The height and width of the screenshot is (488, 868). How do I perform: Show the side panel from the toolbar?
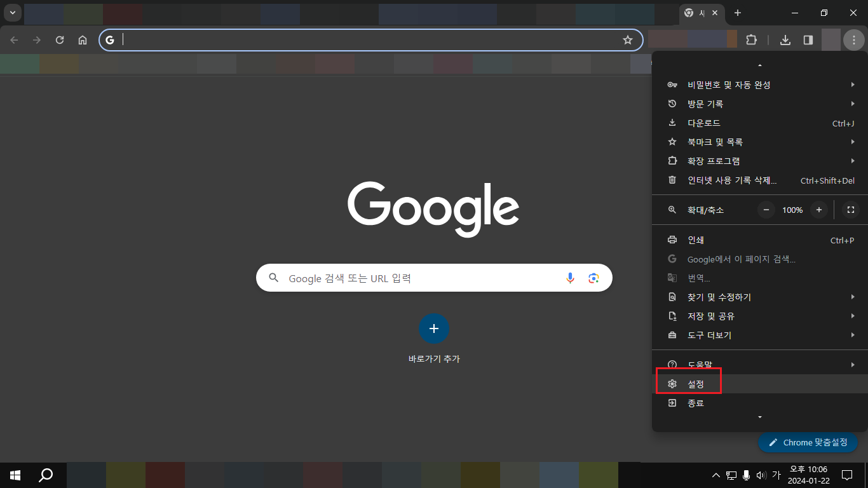click(x=808, y=40)
